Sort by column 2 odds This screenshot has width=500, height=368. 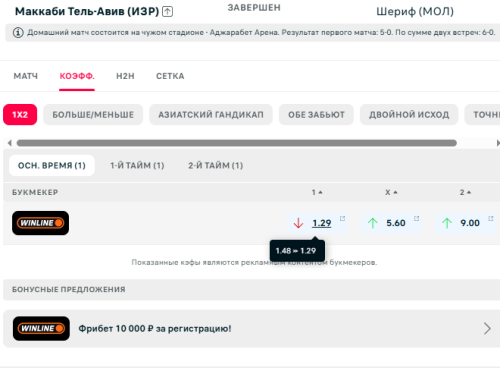(x=465, y=192)
